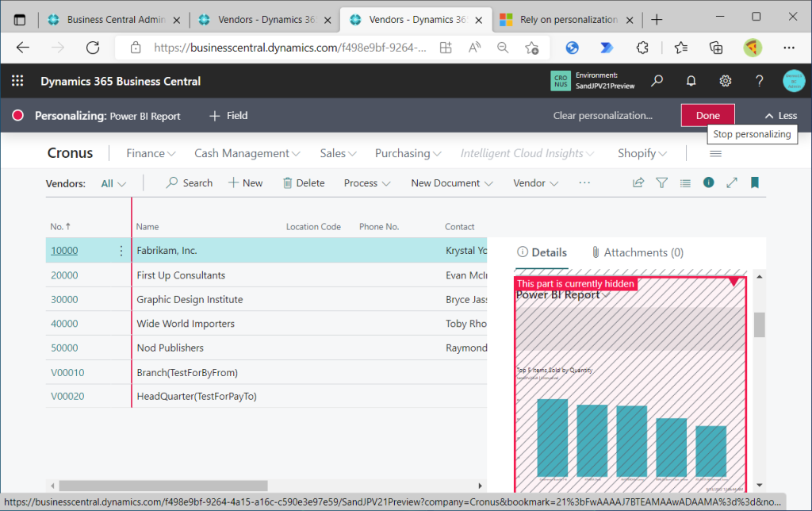Open a new browser tab
812x511 pixels.
click(x=657, y=20)
